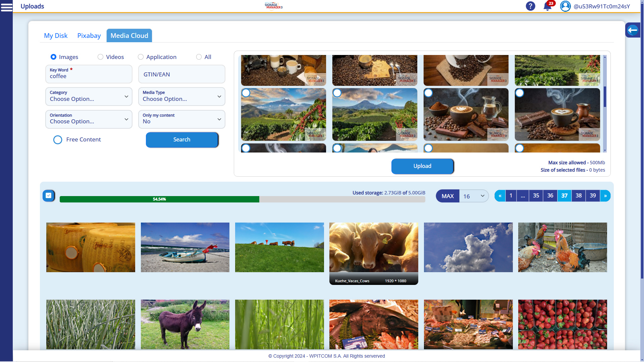The width and height of the screenshot is (644, 362).
Task: Toggle the select-all checkbox near storage bar
Action: point(48,195)
